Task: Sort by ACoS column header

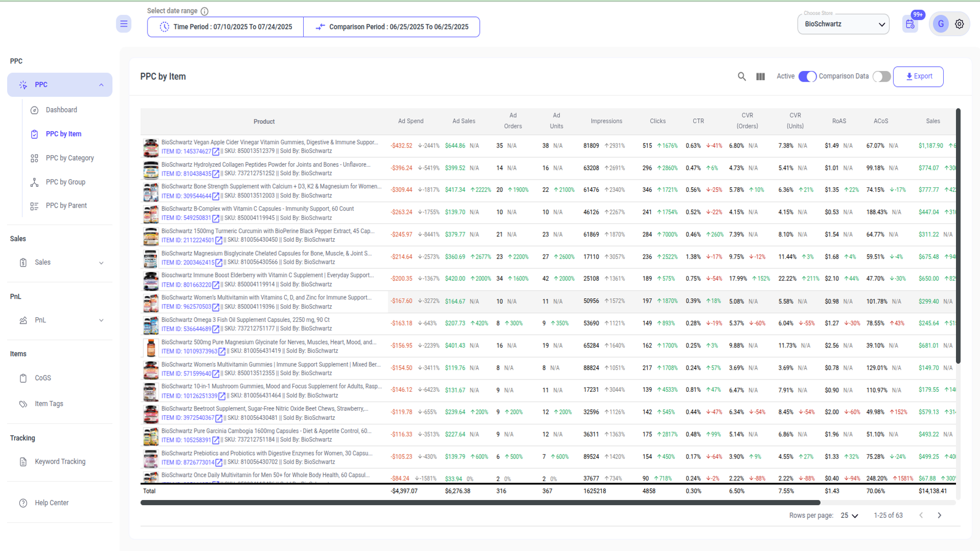Action: (x=881, y=121)
